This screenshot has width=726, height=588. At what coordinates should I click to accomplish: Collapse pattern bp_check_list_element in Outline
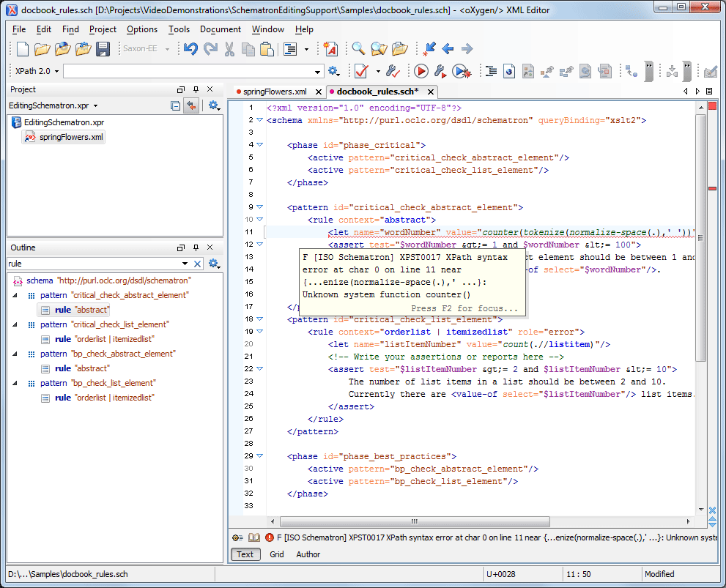coord(15,383)
